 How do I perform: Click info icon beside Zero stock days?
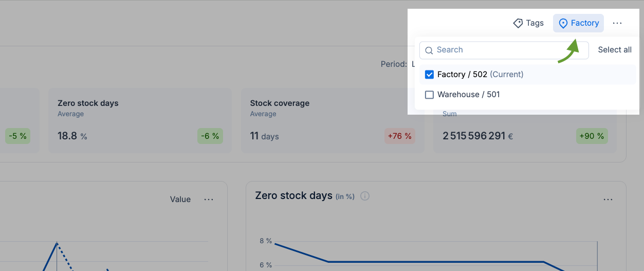(365, 196)
